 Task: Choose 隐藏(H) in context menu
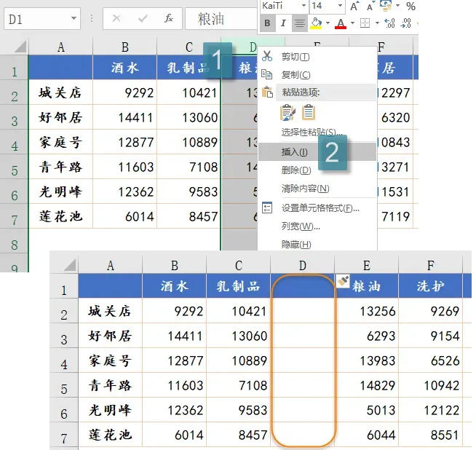(x=317, y=244)
